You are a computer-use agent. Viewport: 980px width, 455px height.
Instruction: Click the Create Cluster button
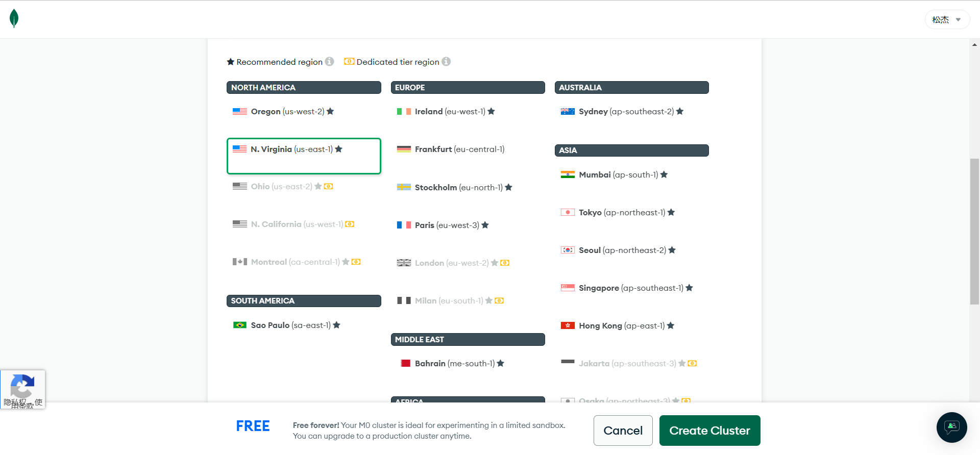(x=709, y=431)
